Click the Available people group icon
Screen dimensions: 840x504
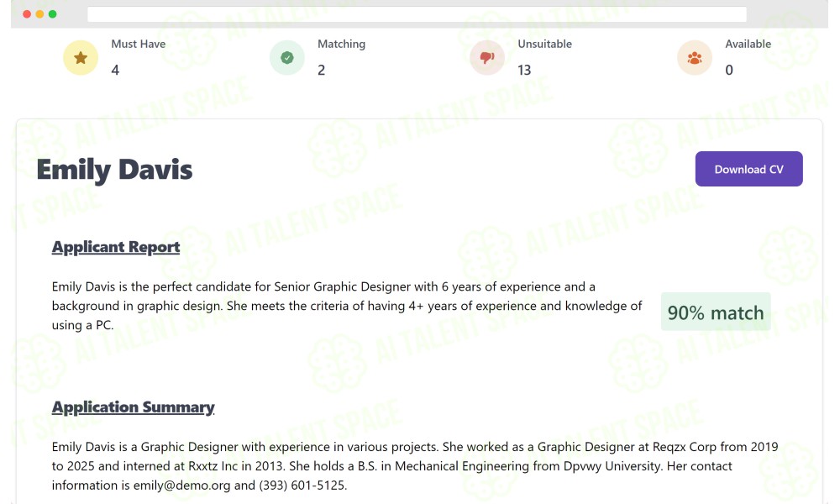pos(695,57)
